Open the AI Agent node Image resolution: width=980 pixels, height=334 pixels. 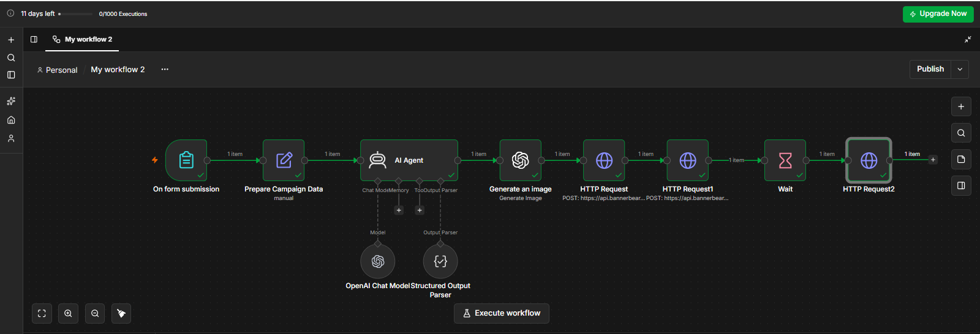[x=409, y=160]
